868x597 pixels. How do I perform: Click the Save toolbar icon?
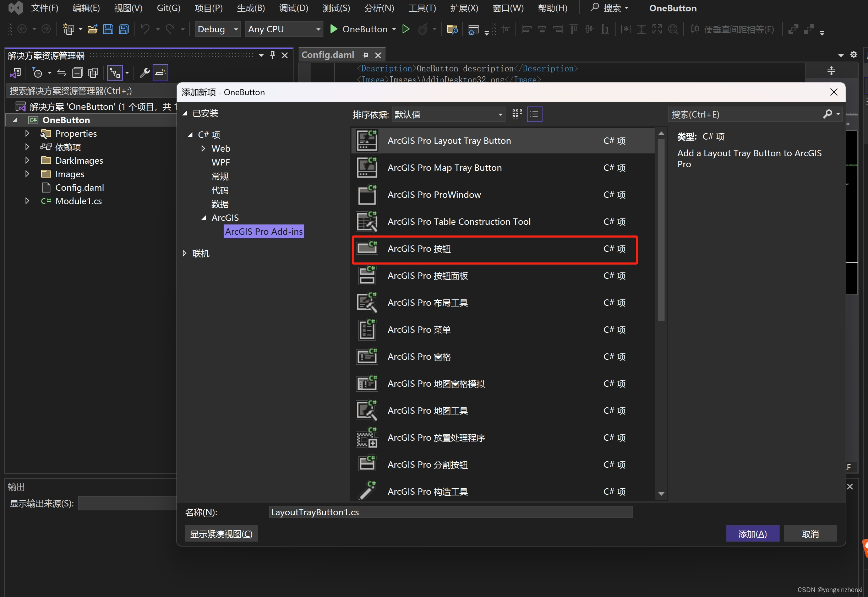click(108, 29)
